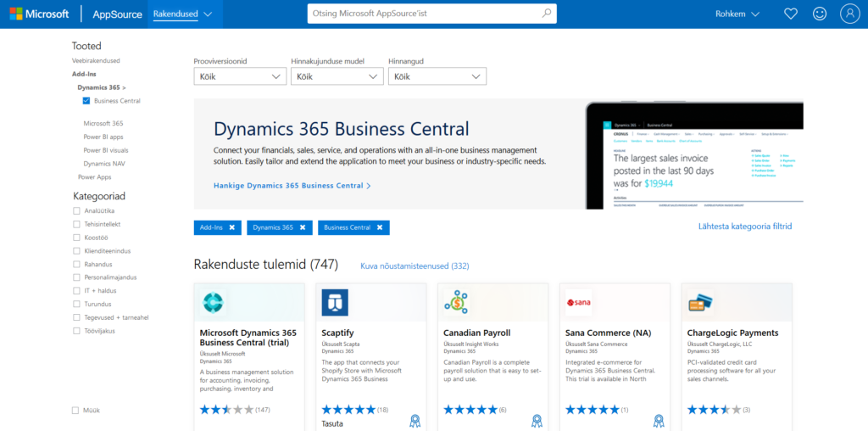Select Dynamics NAV product filter
This screenshot has width=868, height=431.
[x=104, y=164]
